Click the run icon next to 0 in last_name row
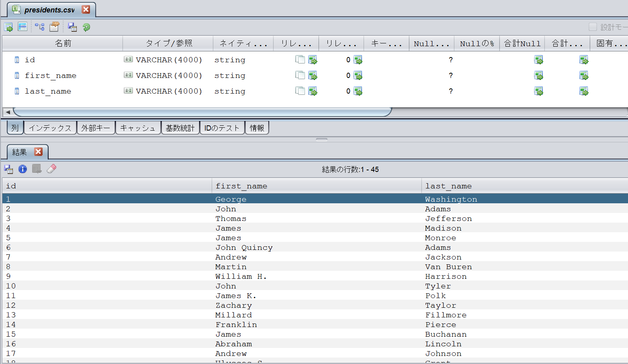Viewport: 628px width, 364px height. coord(358,91)
